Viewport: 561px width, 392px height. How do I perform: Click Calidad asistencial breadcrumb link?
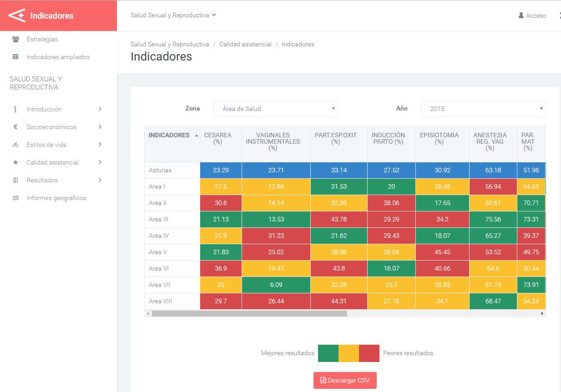point(245,44)
